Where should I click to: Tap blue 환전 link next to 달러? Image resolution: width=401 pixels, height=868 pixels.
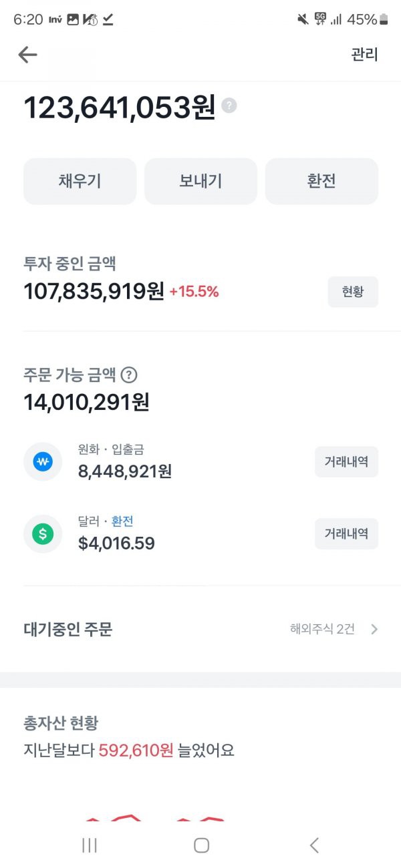pos(122,521)
